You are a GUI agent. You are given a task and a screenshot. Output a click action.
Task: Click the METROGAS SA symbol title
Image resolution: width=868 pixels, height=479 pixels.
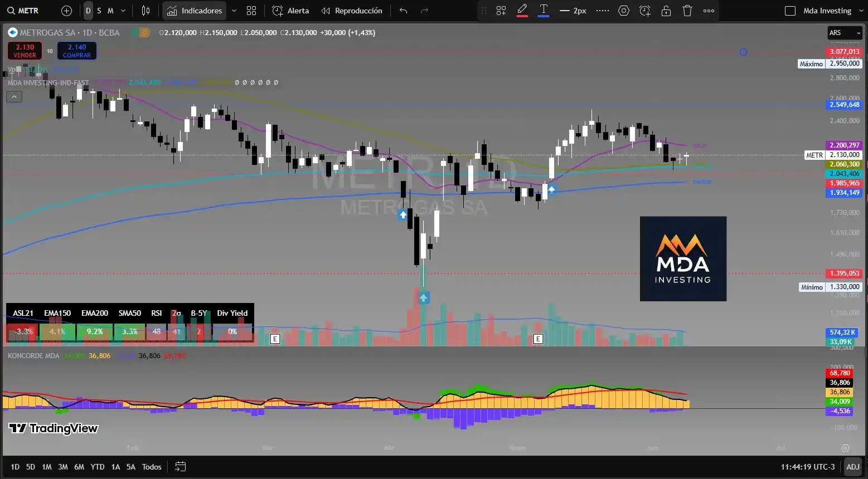point(70,33)
